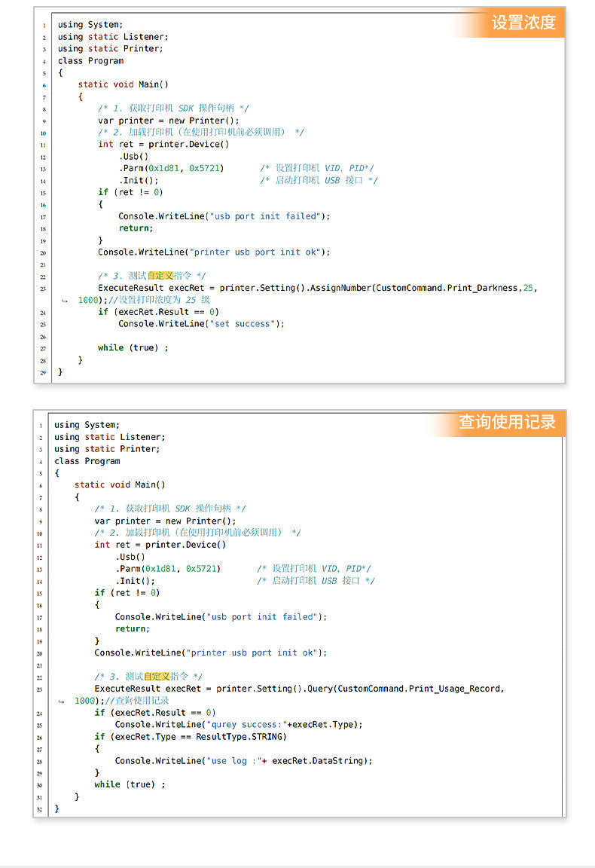Click CustomCommand.Print_Darkness in the first snippet
Viewport: 595px width, 868px height.
coord(447,288)
